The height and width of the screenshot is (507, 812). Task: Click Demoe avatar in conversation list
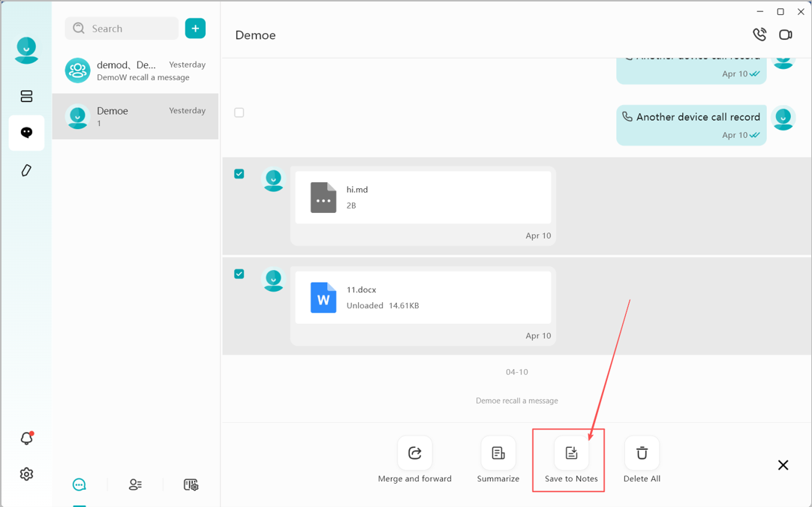[78, 116]
